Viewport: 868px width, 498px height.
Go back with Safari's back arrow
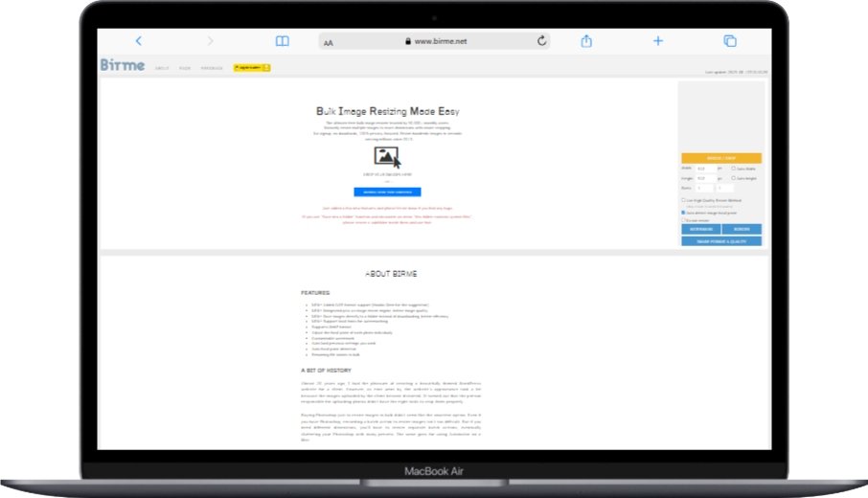point(138,41)
